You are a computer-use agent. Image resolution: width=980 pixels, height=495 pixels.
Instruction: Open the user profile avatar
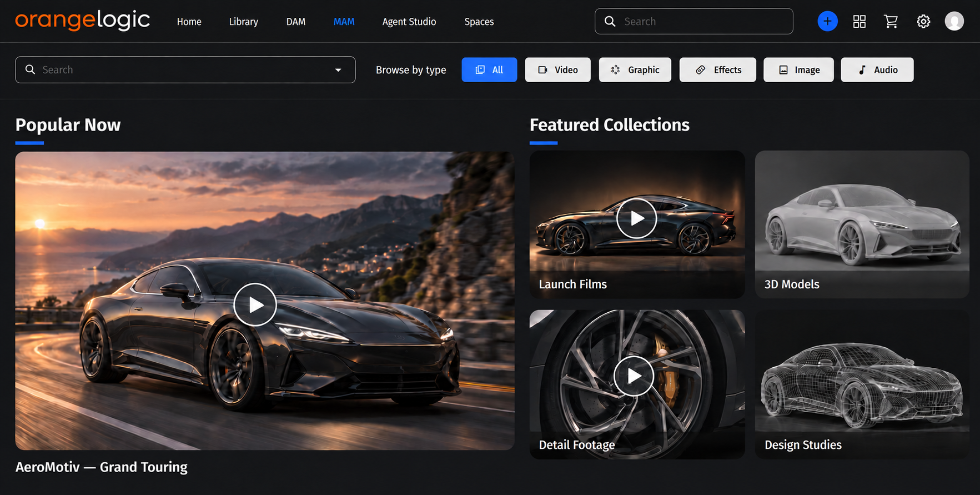click(954, 21)
